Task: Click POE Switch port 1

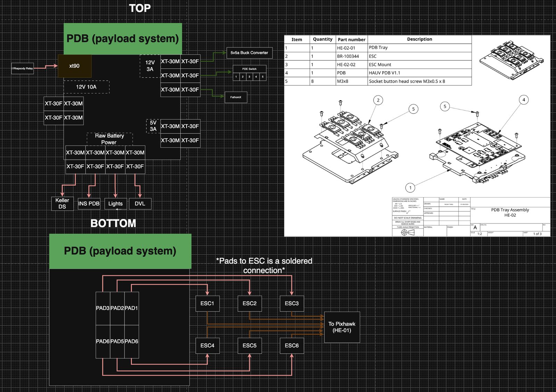Action: (x=236, y=77)
